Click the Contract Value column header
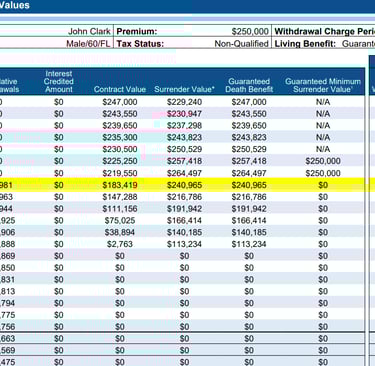This screenshot has height=366, width=375. point(120,89)
